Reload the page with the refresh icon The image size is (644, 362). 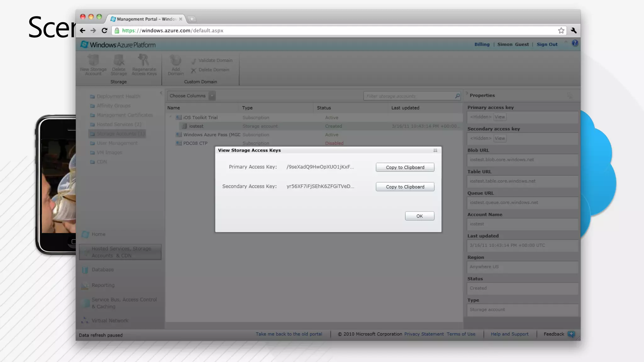click(105, 30)
